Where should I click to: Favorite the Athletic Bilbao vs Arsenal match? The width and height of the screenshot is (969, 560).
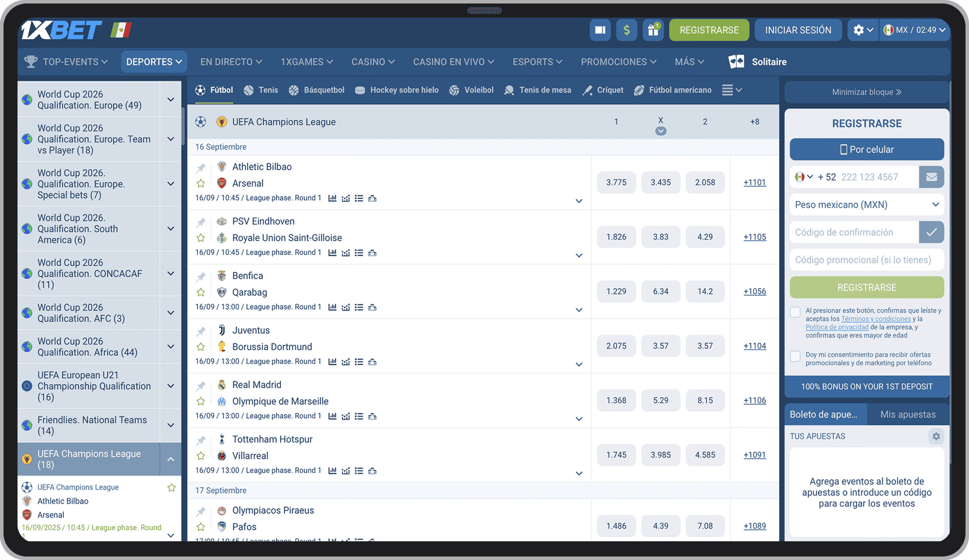pyautogui.click(x=201, y=183)
